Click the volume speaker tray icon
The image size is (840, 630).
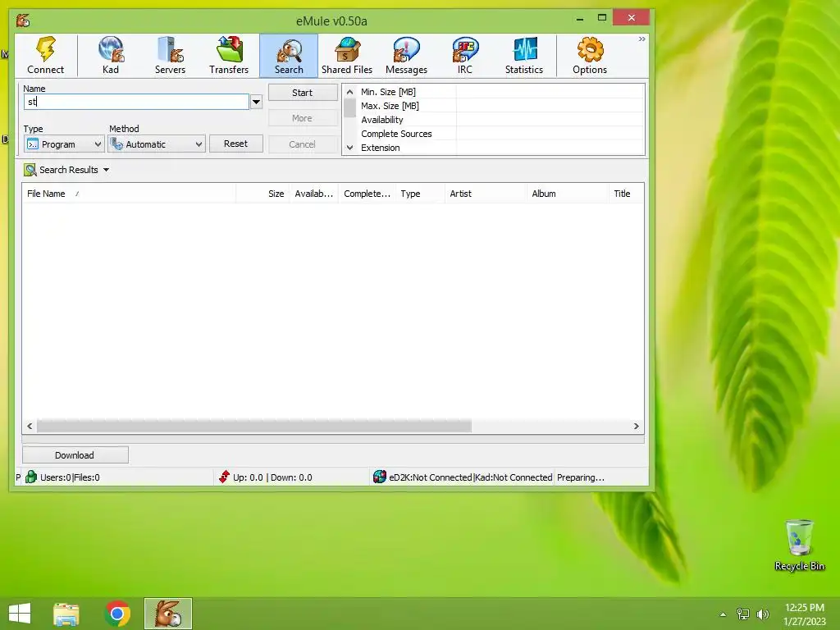[762, 614]
